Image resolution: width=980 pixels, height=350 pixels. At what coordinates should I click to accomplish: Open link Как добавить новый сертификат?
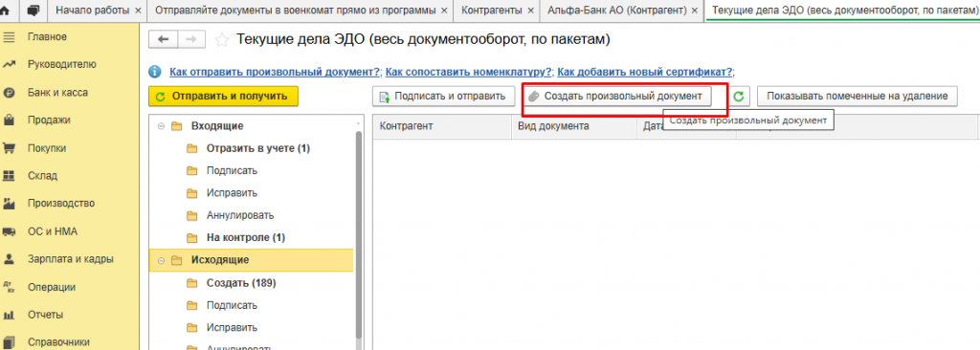645,72
